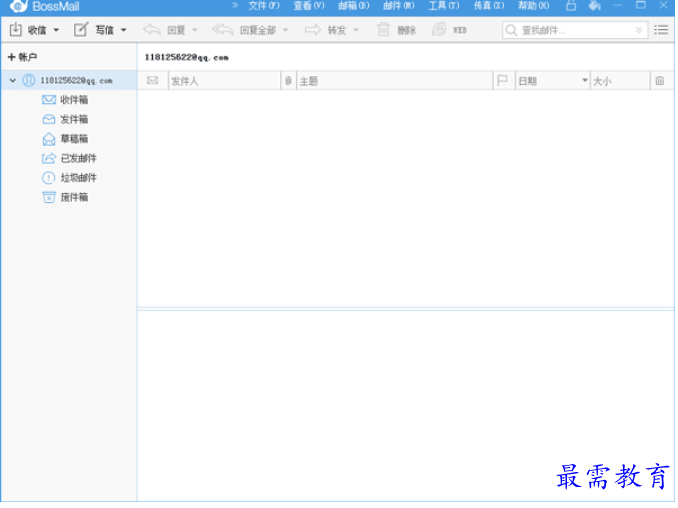The width and height of the screenshot is (678, 508).
Task: Open the 垃圾邮件 spam folder
Action: tap(77, 178)
